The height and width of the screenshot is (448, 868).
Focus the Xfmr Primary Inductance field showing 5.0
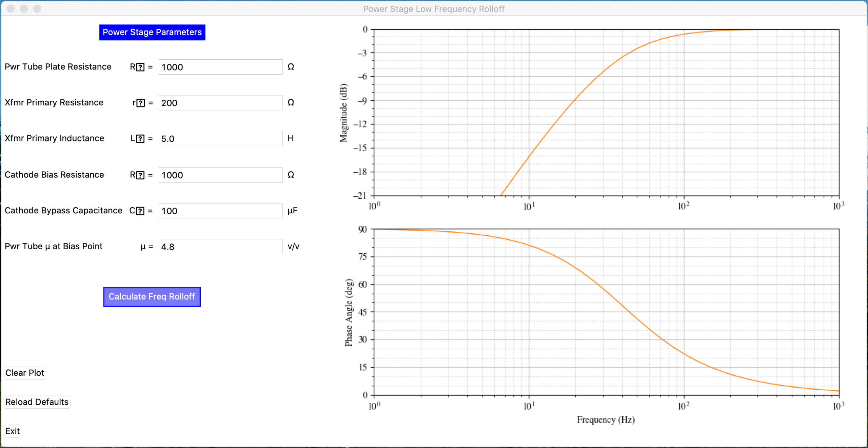coord(220,139)
